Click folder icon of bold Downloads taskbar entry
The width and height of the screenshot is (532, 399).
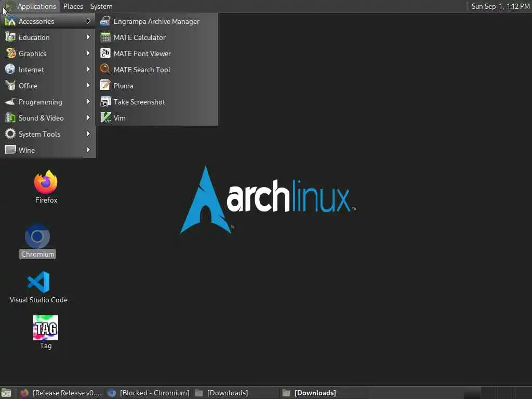pyautogui.click(x=286, y=393)
